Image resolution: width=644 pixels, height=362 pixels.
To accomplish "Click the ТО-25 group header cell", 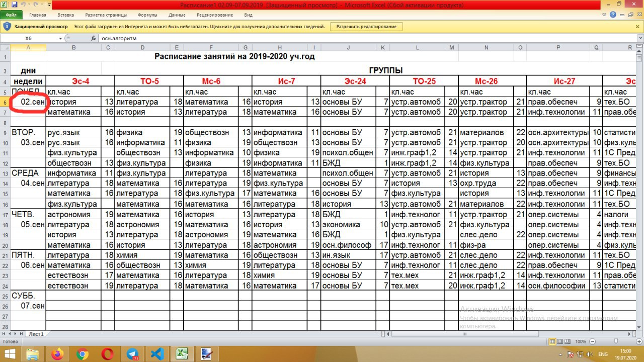I will (424, 81).
